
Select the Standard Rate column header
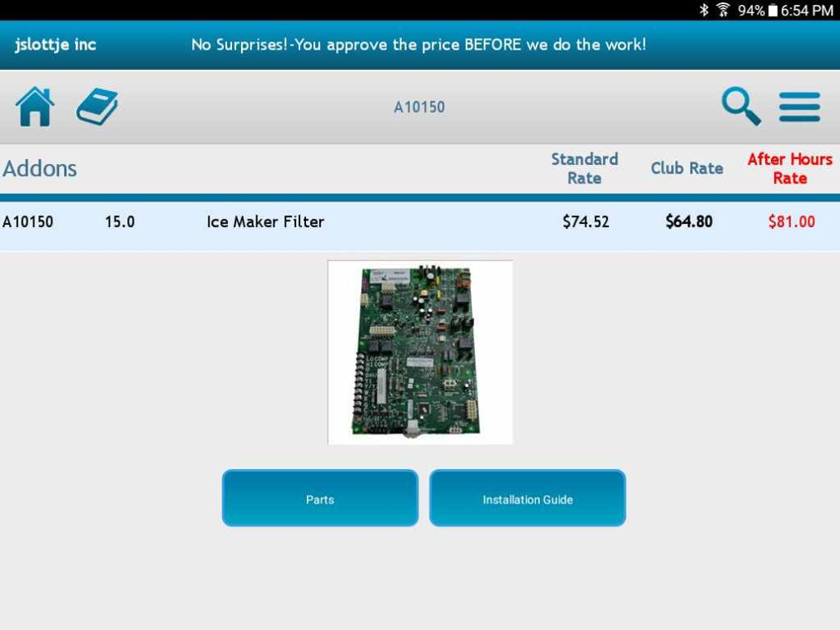click(x=584, y=168)
